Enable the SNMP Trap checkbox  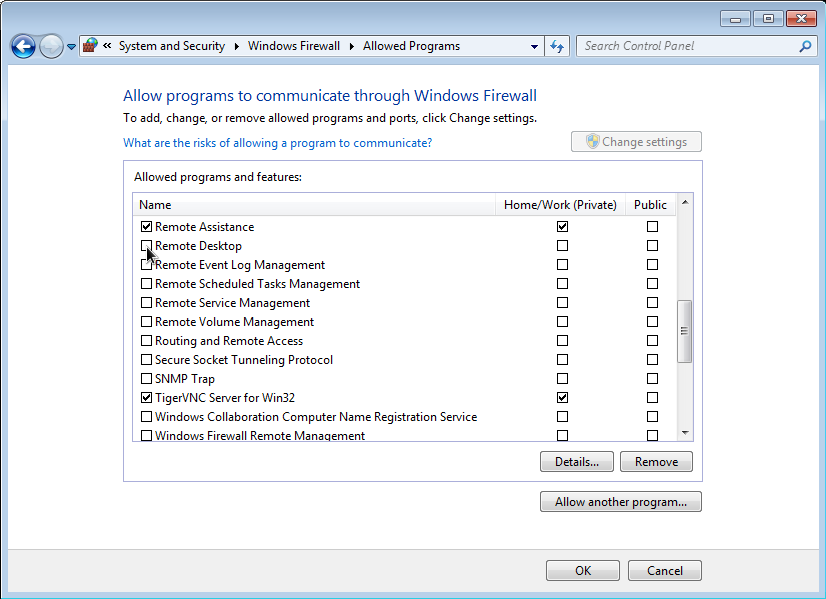(x=146, y=379)
